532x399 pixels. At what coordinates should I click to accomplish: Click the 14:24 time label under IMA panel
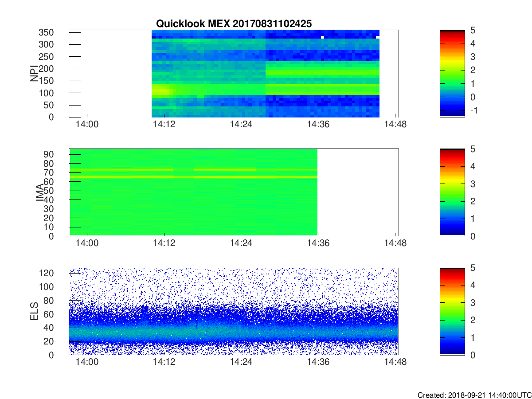(x=241, y=243)
